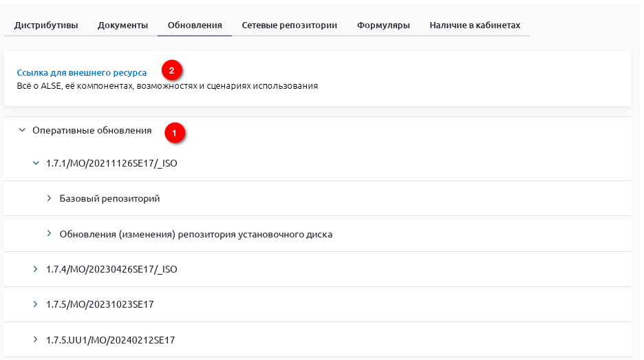Expand the 1.7.5/MO/20231023SE17 chevron

coord(36,304)
